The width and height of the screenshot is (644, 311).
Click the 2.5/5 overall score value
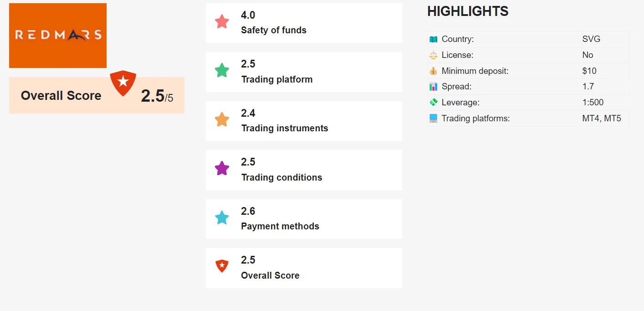pyautogui.click(x=157, y=96)
